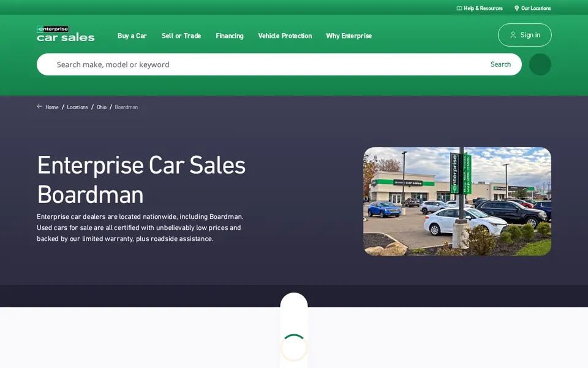This screenshot has width=588, height=368.
Task: Open the Sell or Trade menu
Action: pyautogui.click(x=181, y=36)
